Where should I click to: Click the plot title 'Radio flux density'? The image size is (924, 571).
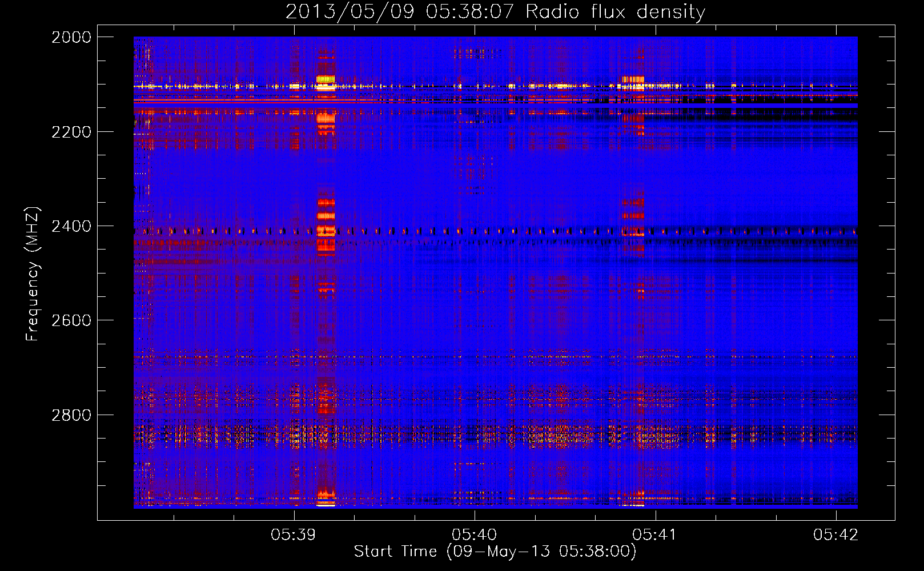(616, 12)
